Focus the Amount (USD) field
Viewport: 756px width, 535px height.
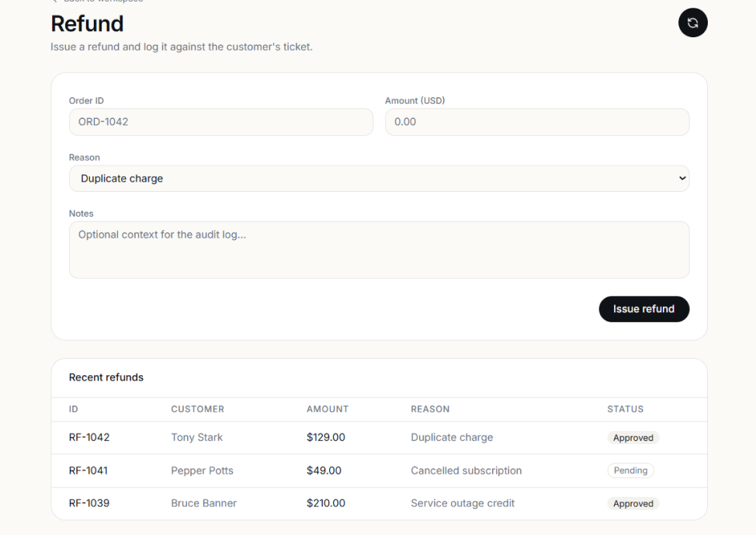pos(536,122)
